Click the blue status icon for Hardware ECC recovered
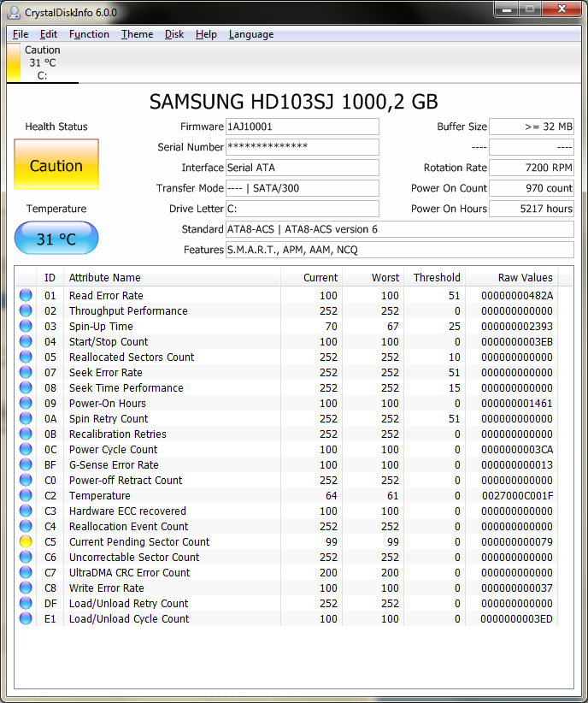Screen dimensions: 588x703 (x=26, y=511)
